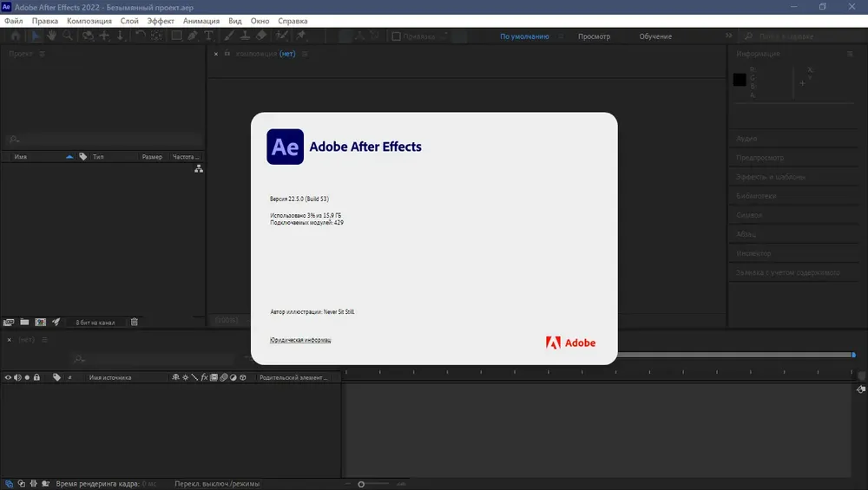Click the Home icon in the toolbar
Screen dimensions: 868x490
tap(16, 36)
